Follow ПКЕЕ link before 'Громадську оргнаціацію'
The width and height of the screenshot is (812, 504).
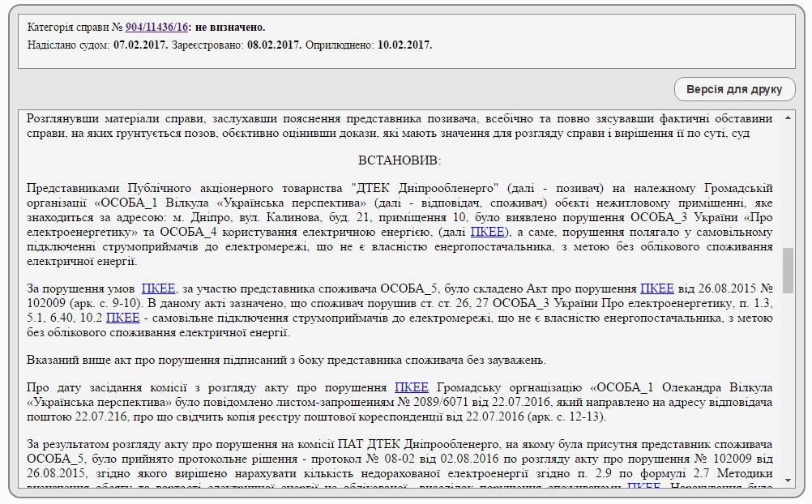(x=411, y=388)
